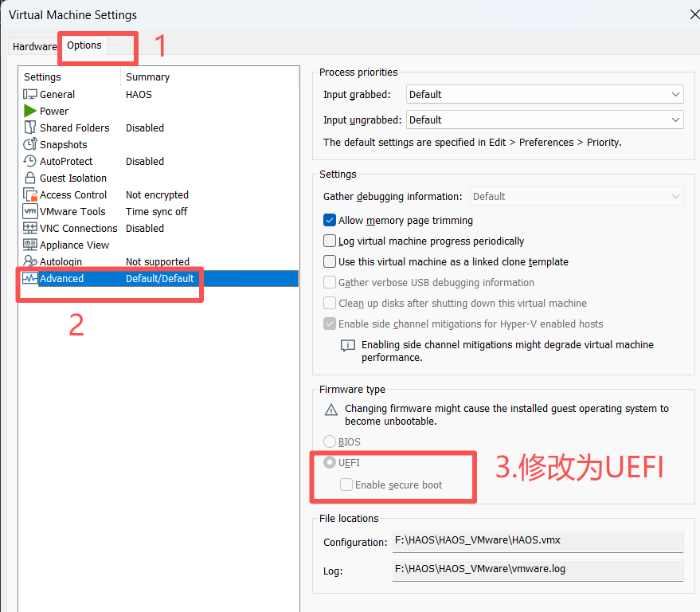Click the Snapshots clock icon

tap(30, 144)
